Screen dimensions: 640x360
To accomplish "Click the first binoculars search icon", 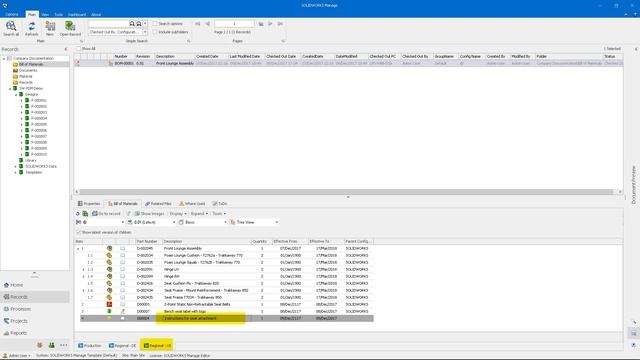I will click(132, 24).
